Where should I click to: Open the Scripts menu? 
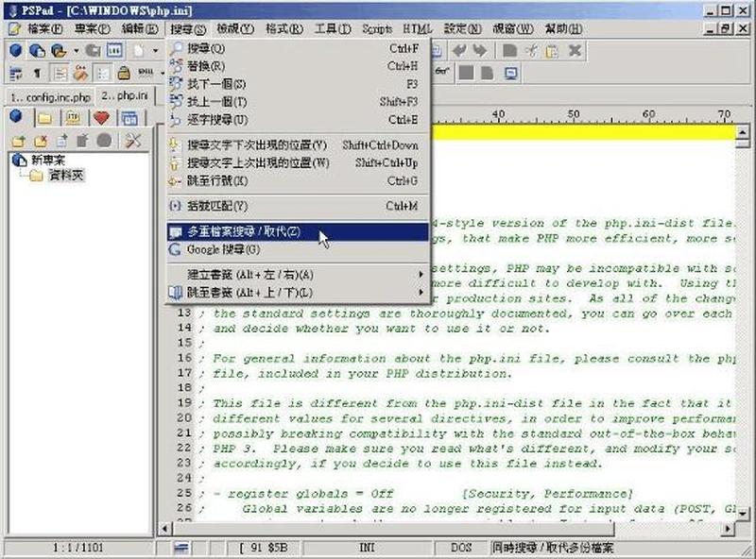tap(377, 29)
